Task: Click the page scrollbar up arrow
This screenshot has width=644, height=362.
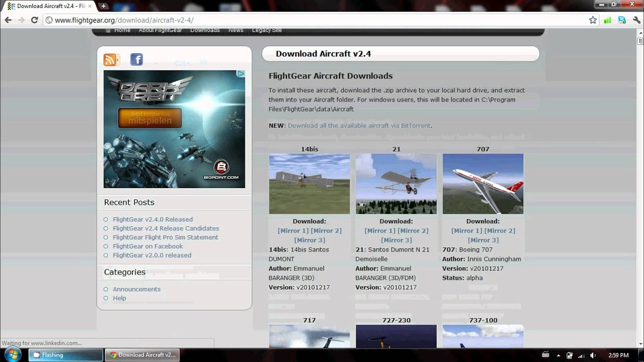Action: [640, 32]
